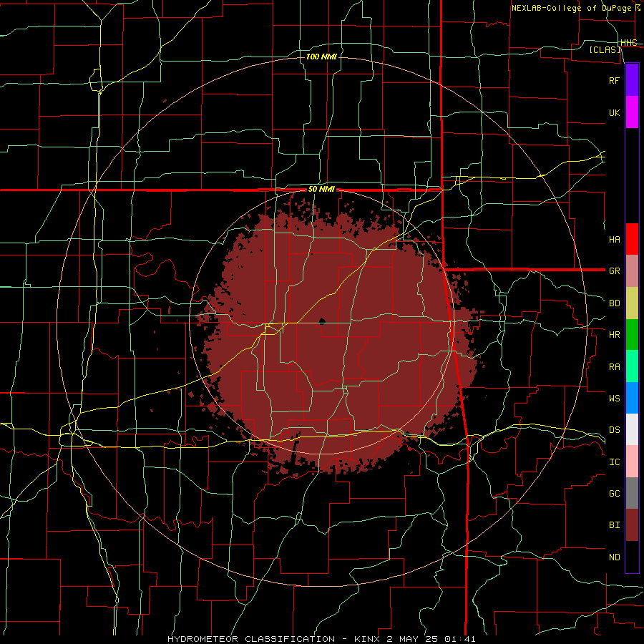
Task: Click the HA red legend swatch
Action: tap(632, 239)
